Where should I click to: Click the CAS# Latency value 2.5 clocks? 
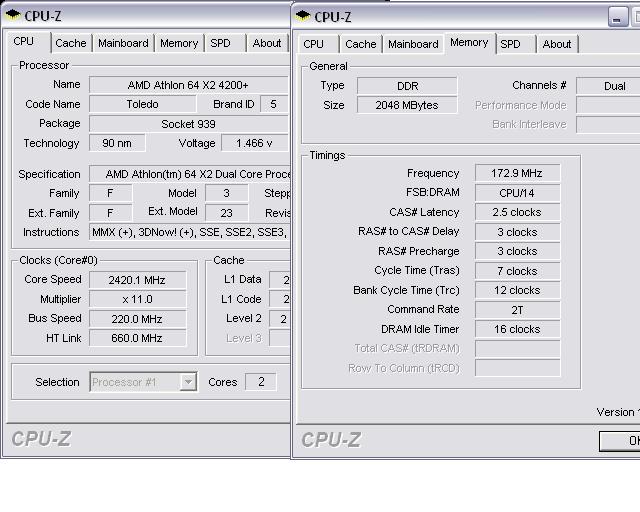point(518,212)
